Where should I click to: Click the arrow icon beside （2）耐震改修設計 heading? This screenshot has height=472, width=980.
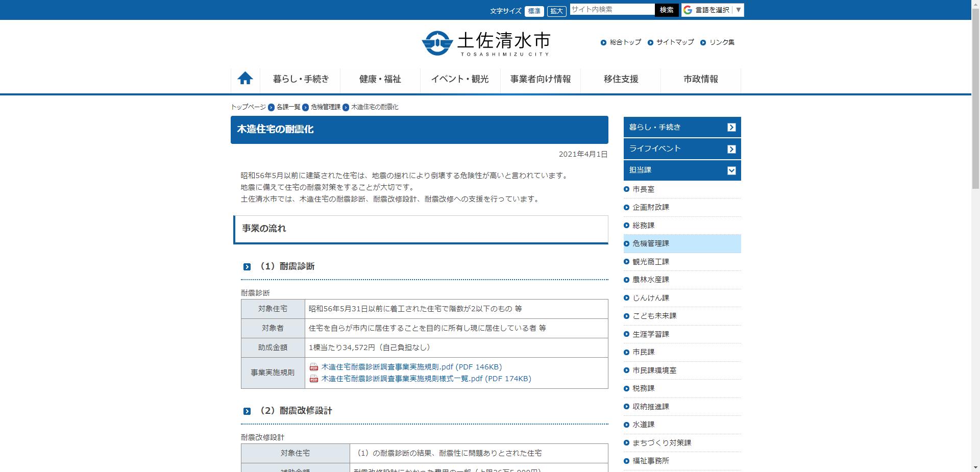(248, 410)
